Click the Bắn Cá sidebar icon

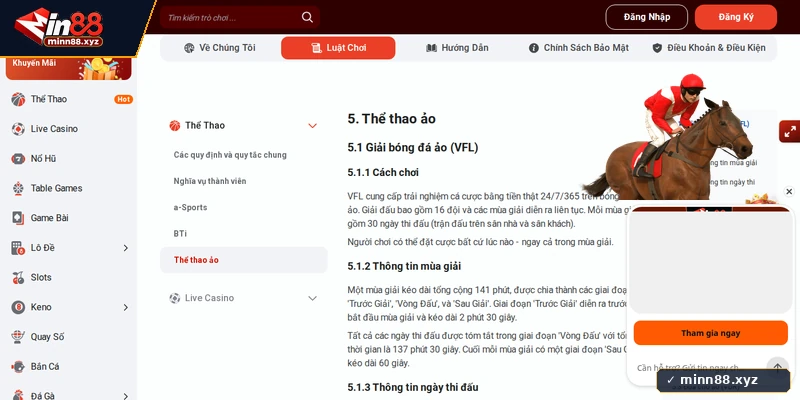point(18,366)
